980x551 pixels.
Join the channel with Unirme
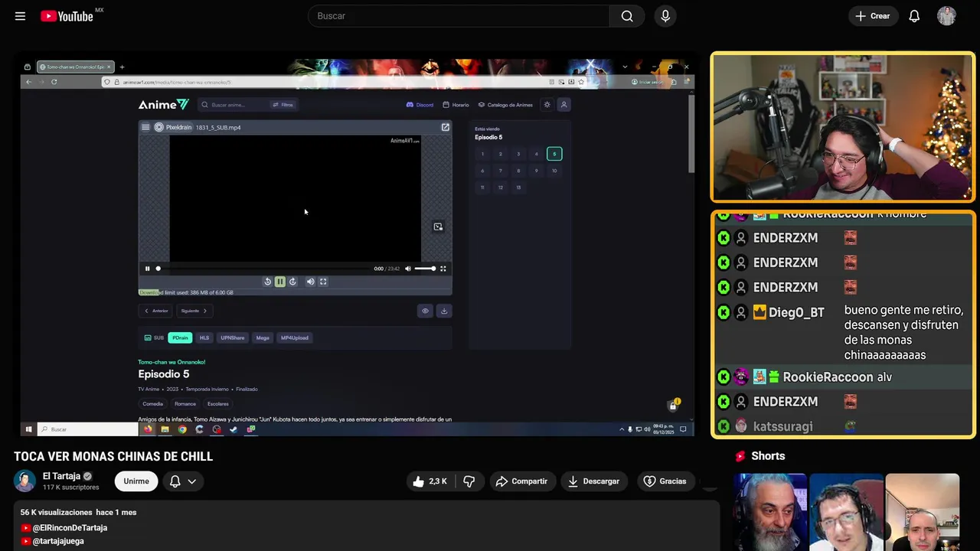point(136,481)
